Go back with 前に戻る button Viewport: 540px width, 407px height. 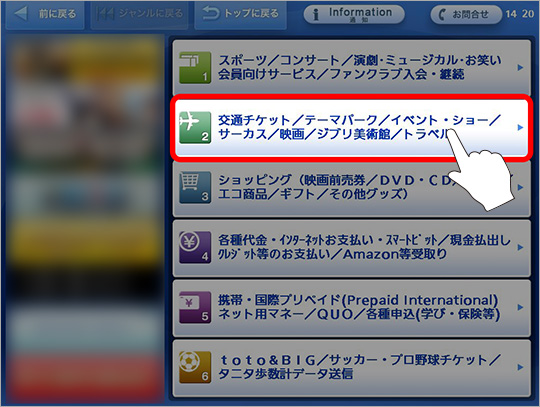click(45, 14)
